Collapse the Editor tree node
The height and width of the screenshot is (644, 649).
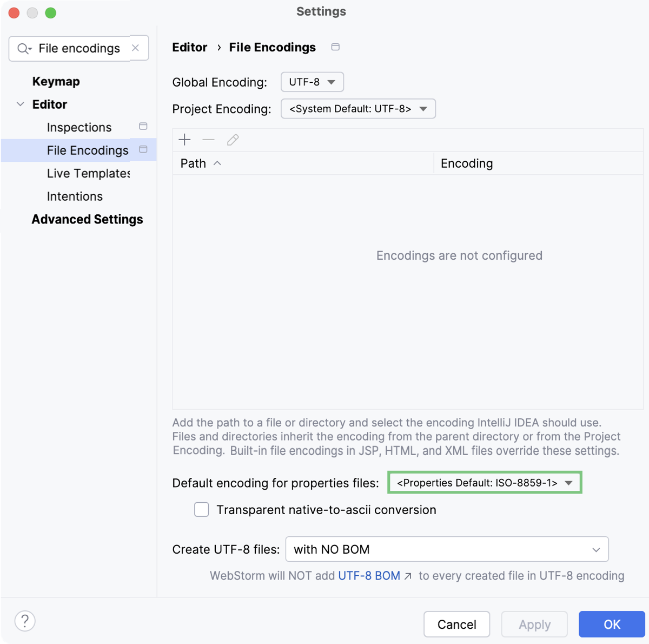(21, 104)
